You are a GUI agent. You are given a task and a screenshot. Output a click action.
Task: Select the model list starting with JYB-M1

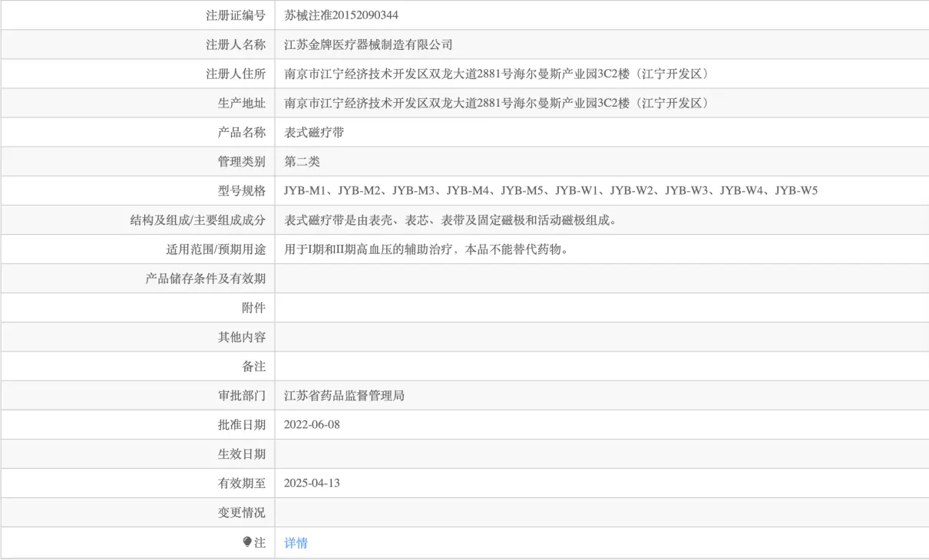tap(550, 190)
